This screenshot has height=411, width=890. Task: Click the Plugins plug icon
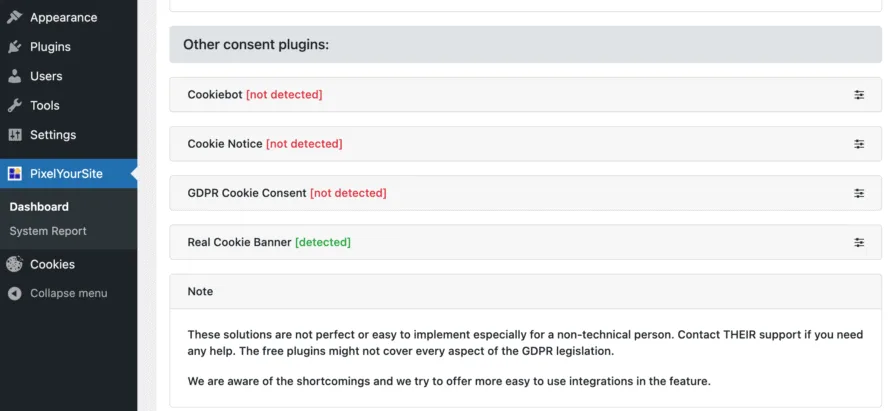pos(14,47)
